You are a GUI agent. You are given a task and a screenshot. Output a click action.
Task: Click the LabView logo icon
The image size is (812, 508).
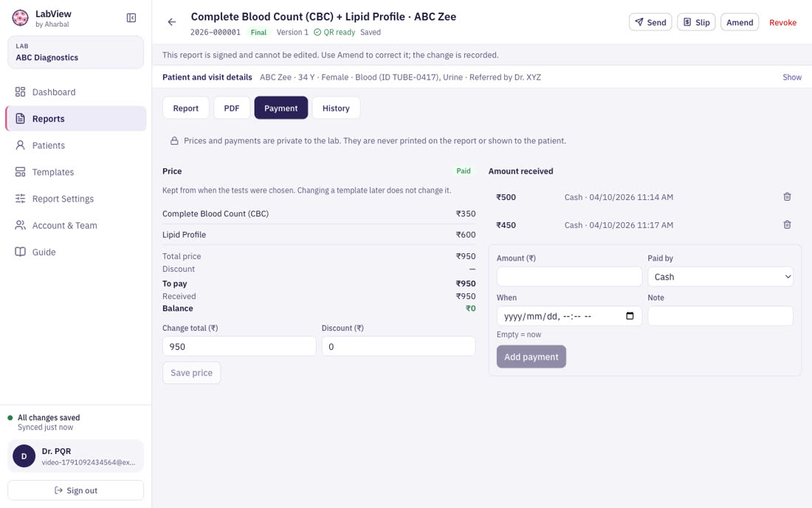[x=20, y=18]
